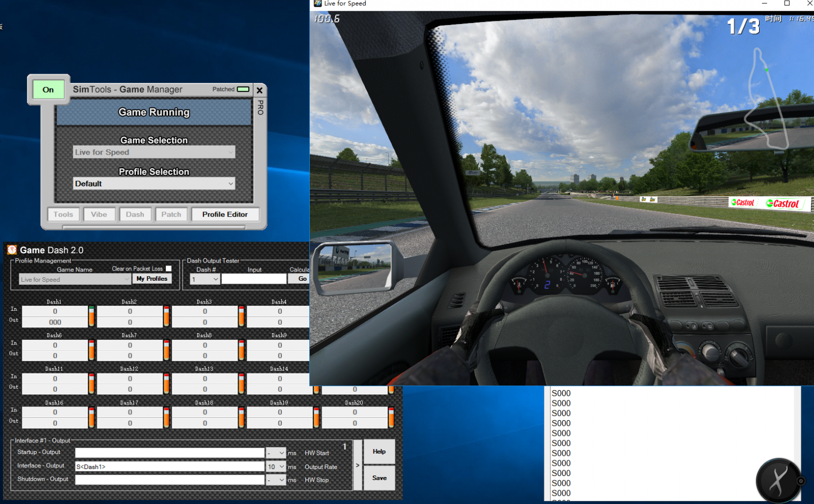Screen dimensions: 814x504
Task: Click the Patched status indicator
Action: [x=243, y=89]
